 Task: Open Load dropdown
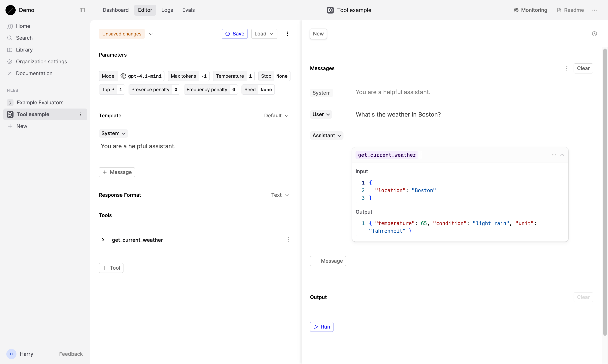264,34
